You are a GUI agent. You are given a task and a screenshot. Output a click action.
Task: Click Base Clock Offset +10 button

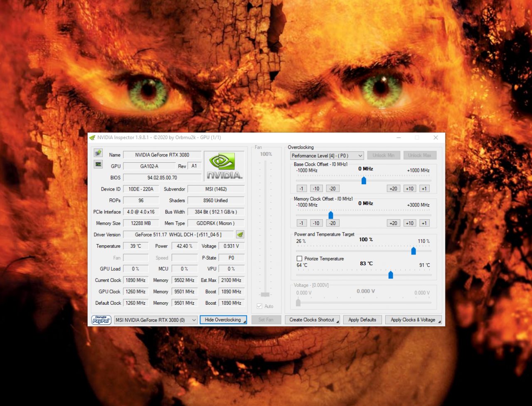(410, 188)
